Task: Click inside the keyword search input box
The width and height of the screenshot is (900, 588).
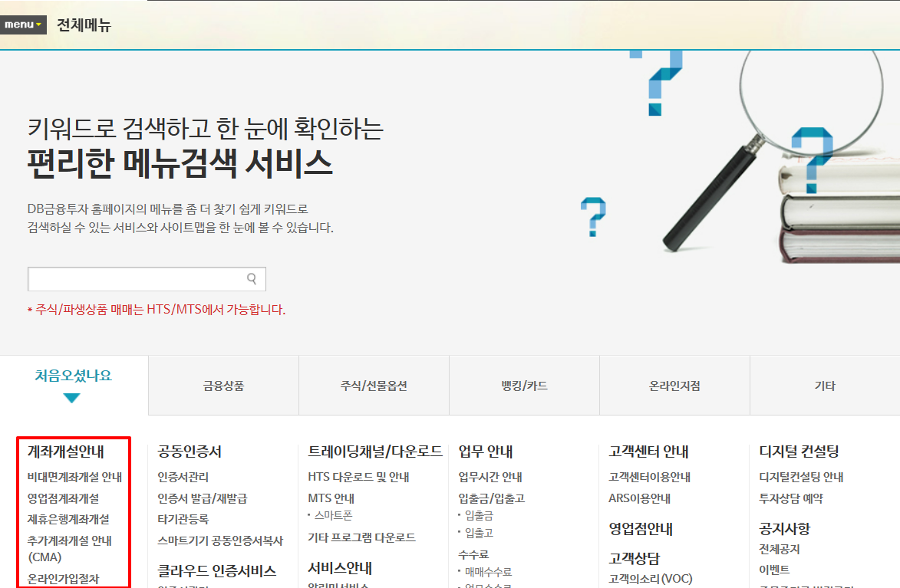Action: coord(138,278)
